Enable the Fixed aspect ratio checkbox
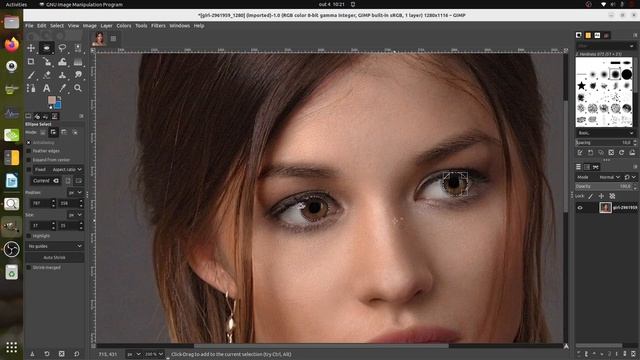Screen dimensions: 640x360 click(29, 169)
